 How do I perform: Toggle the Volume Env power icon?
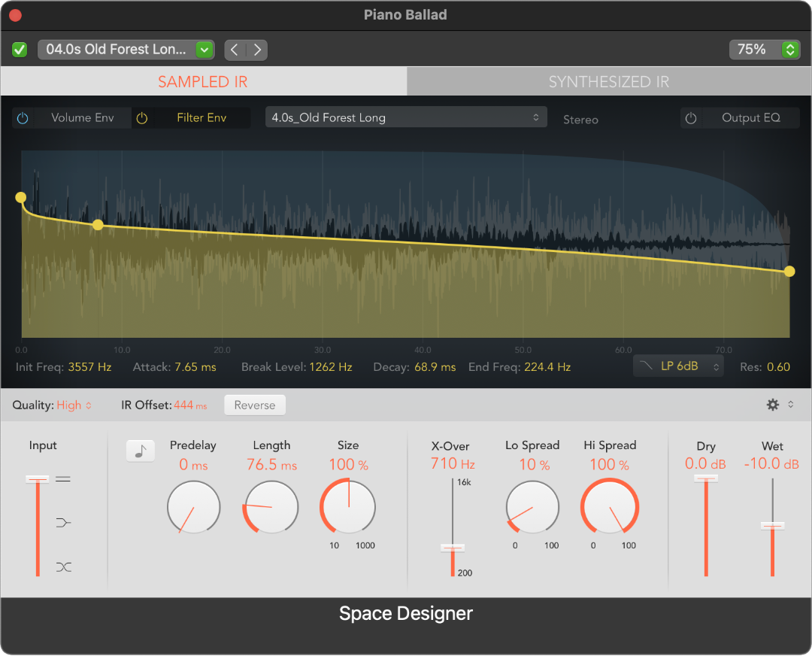click(x=23, y=118)
